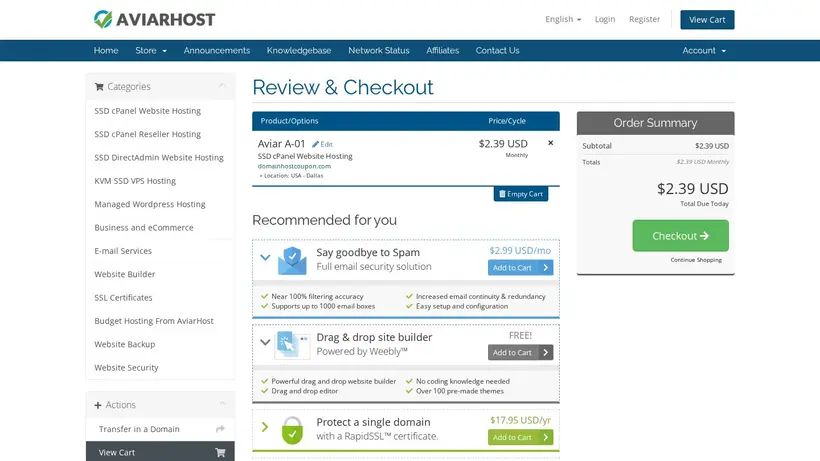Select Website Security category
Screen dimensions: 820x461
126,367
